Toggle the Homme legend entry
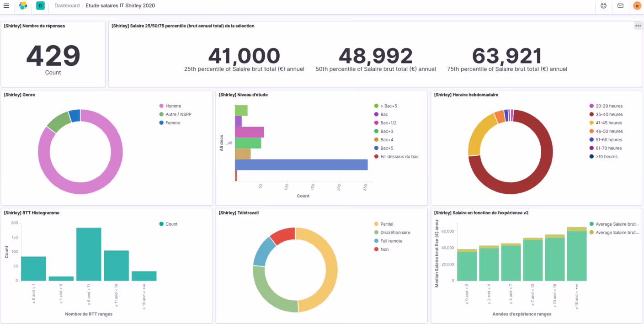The width and height of the screenshot is (644, 324). 173,106
